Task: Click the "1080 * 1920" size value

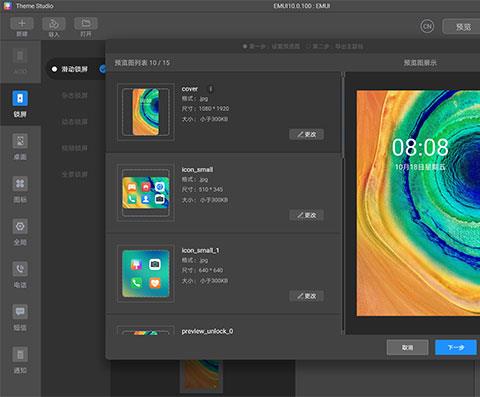Action: [214, 109]
